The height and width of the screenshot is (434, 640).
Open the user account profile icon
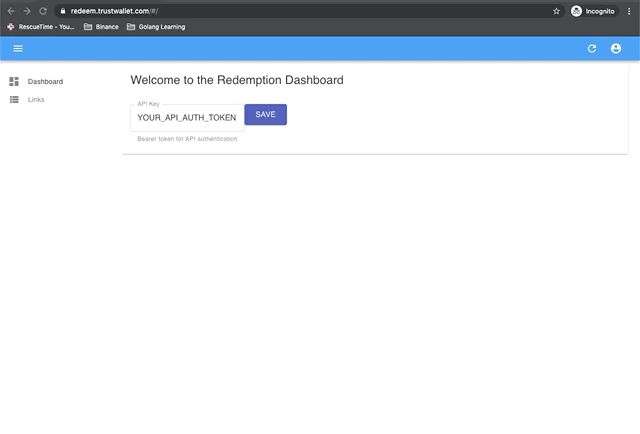coord(616,49)
